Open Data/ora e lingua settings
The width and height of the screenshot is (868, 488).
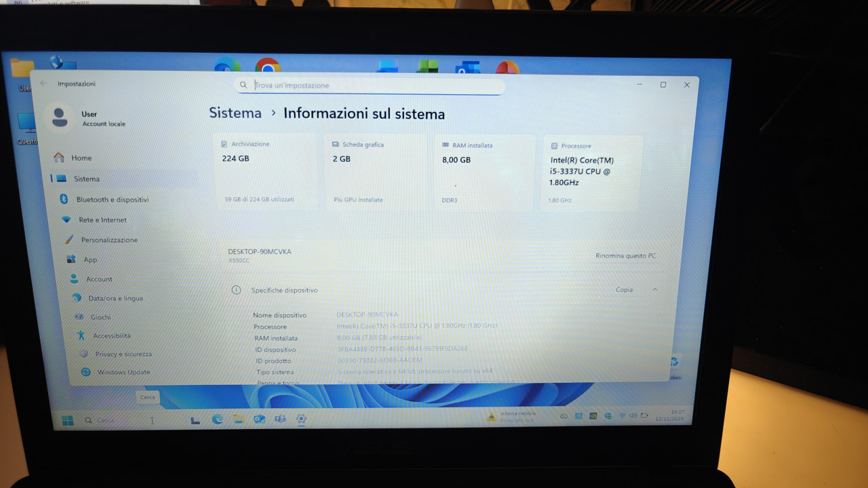coord(117,298)
